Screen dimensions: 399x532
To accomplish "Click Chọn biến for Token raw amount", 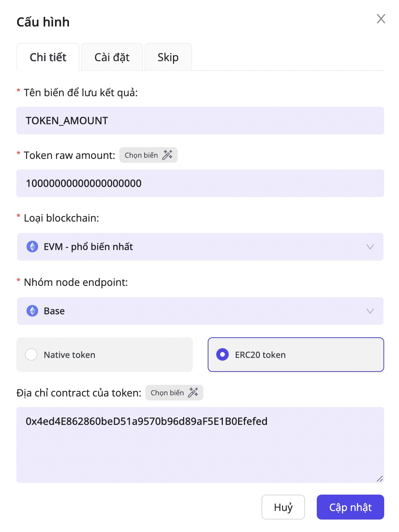I will click(x=141, y=155).
